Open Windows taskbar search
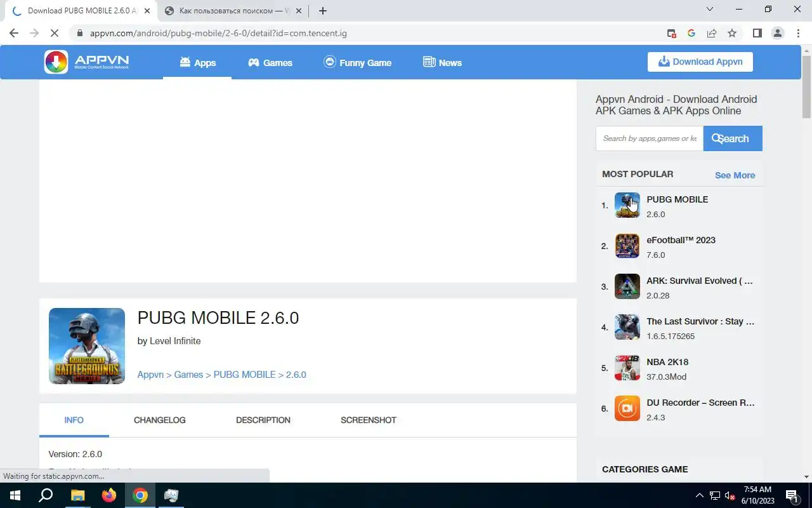Viewport: 812px width, 508px height. point(46,495)
